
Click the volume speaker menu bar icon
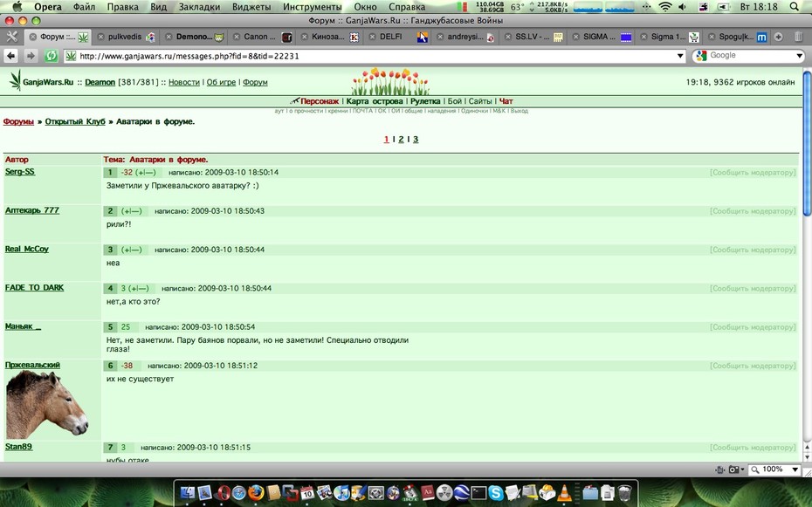tap(683, 7)
